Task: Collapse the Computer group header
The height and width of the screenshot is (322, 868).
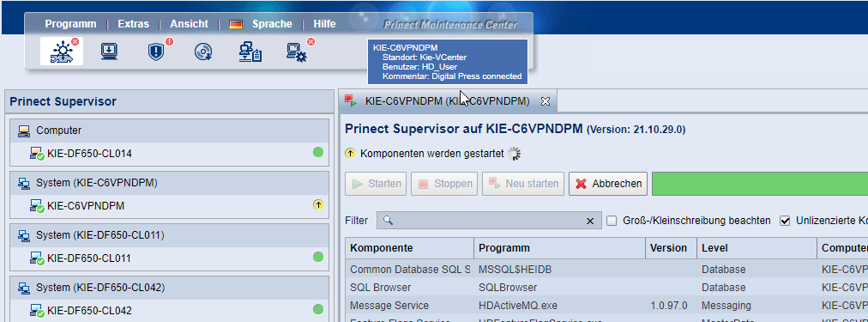Action: click(x=169, y=131)
